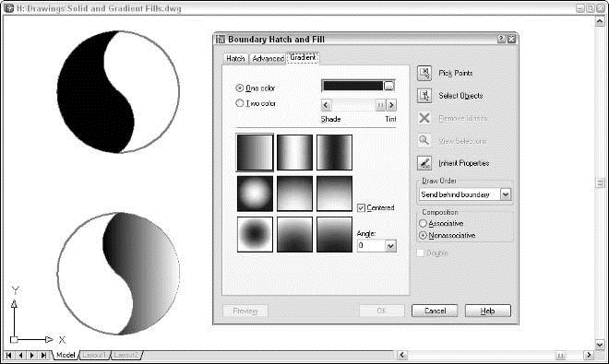Screen dimensions: 609x364
Task: Click the dark gradient color swatch bar
Action: pos(352,86)
